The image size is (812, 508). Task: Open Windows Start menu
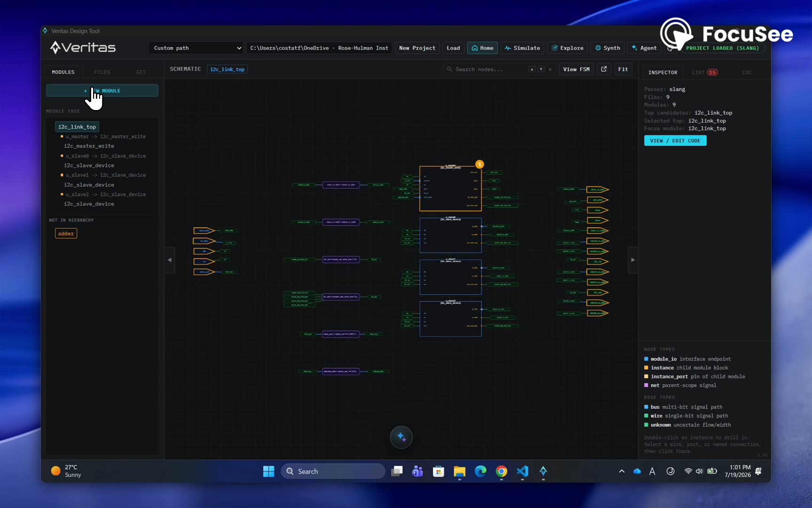[269, 471]
